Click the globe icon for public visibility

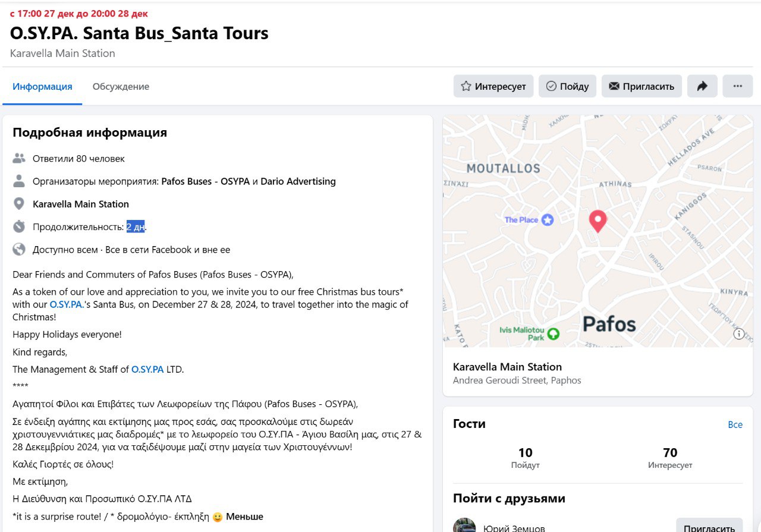click(x=19, y=250)
